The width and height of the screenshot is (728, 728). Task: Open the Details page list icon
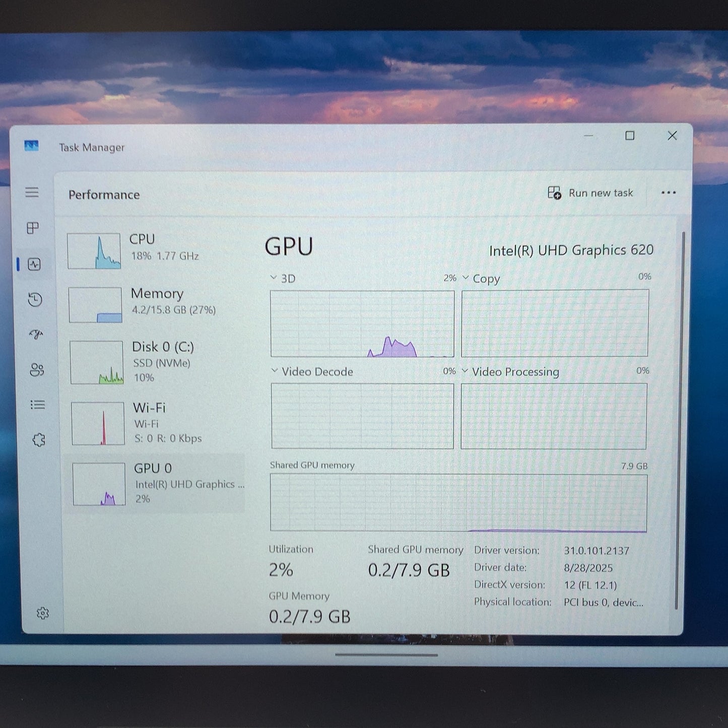click(38, 405)
